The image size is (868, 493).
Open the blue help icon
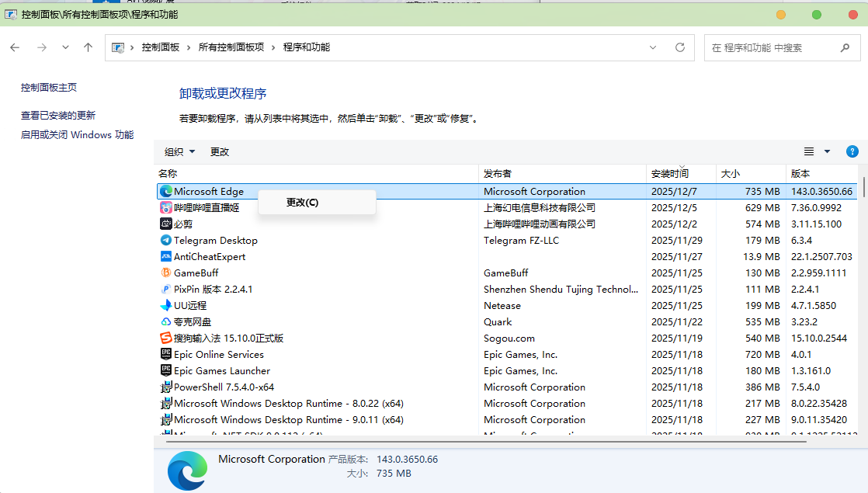click(852, 151)
